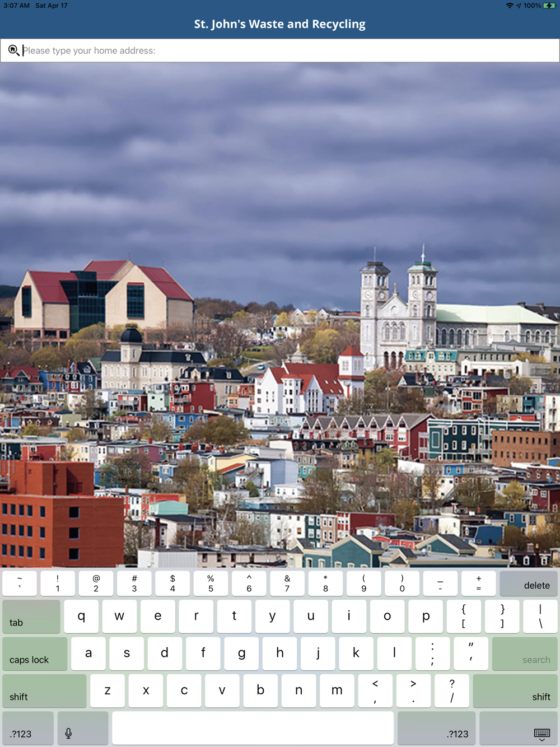This screenshot has height=747, width=560.
Task: Tap the St. John's Waste and Recycling title
Action: click(280, 24)
